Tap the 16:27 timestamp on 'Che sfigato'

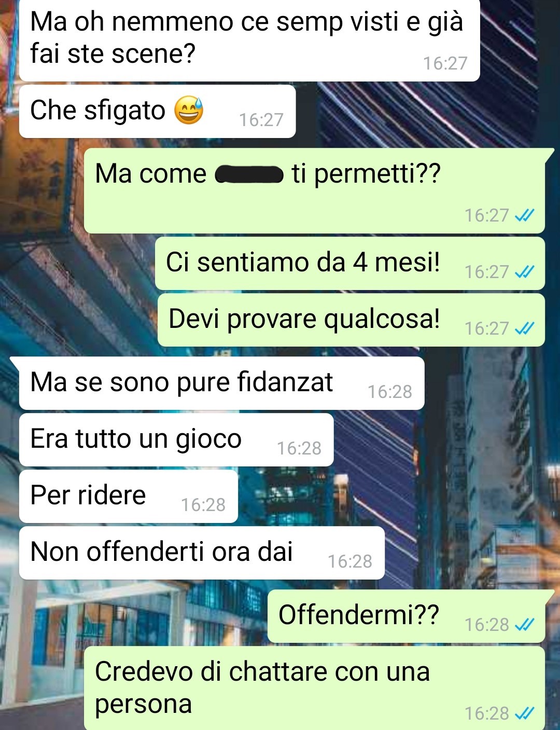(261, 120)
